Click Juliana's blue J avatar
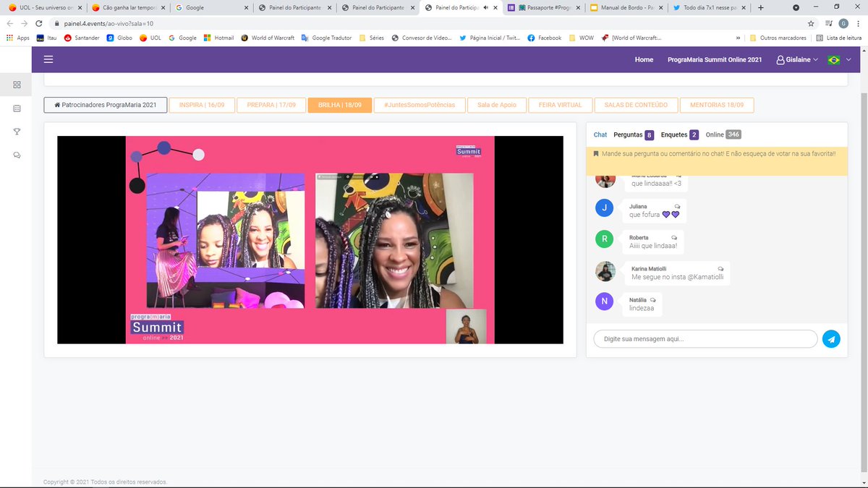868x488 pixels. coord(604,208)
